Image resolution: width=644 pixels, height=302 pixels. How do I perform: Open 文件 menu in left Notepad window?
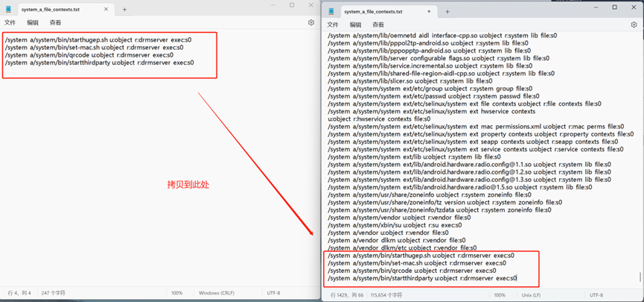coord(10,23)
